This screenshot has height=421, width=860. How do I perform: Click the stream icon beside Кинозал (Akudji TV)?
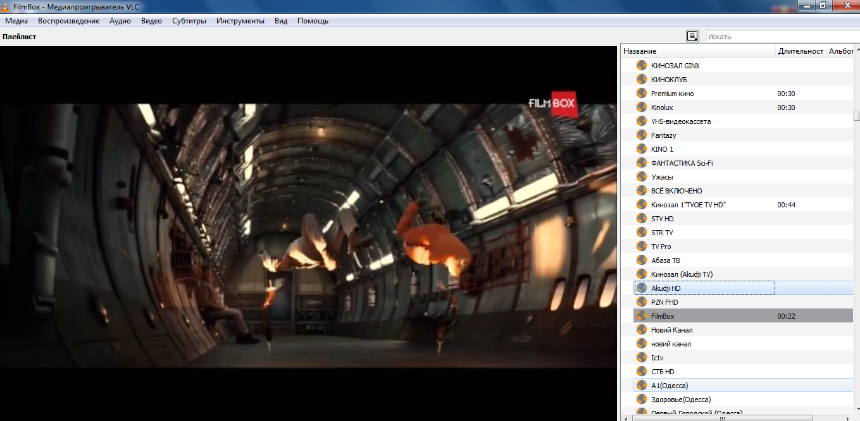641,274
